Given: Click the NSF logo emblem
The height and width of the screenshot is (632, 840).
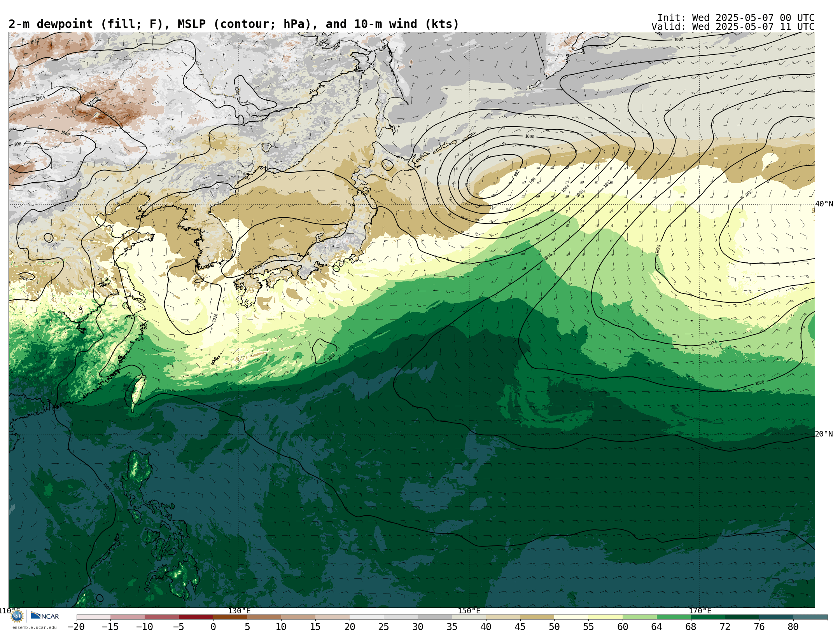Looking at the screenshot, I should point(17,616).
